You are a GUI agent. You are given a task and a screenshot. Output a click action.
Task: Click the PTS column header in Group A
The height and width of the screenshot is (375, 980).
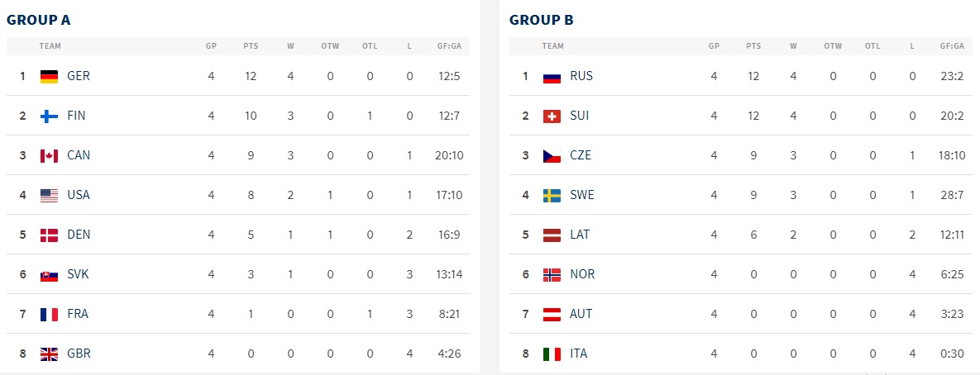click(x=251, y=46)
